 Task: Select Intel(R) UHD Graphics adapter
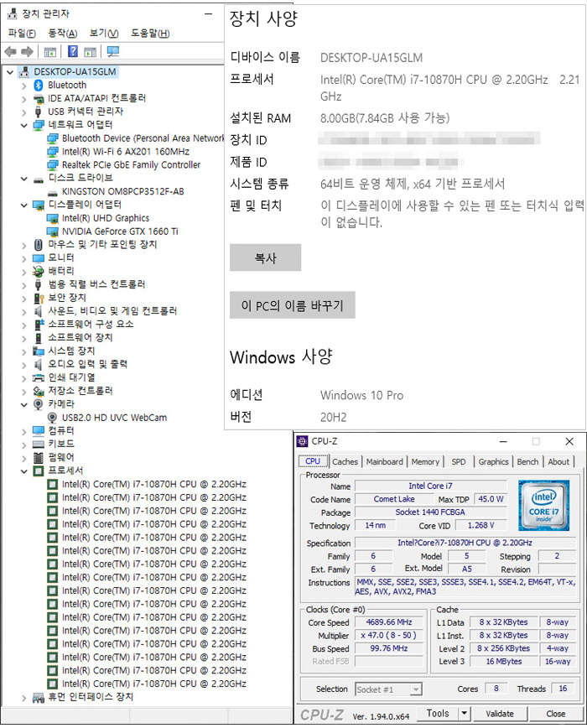106,218
